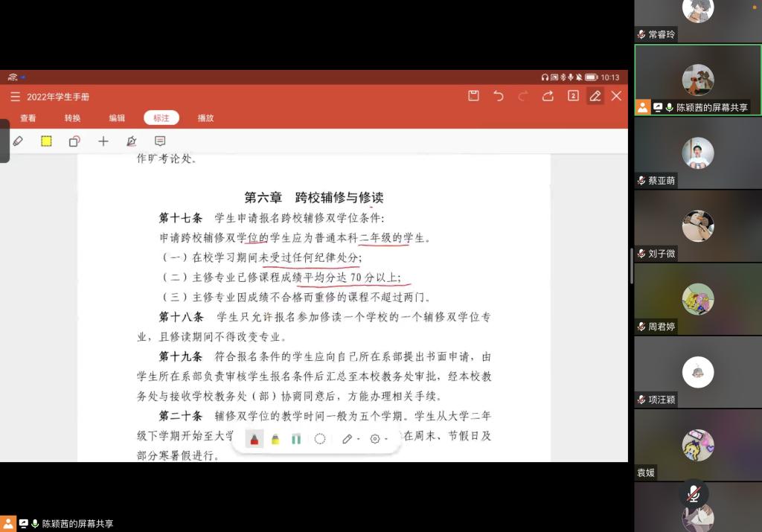The image size is (762, 532).
Task: Click the text 第十九条
Action: pos(180,356)
